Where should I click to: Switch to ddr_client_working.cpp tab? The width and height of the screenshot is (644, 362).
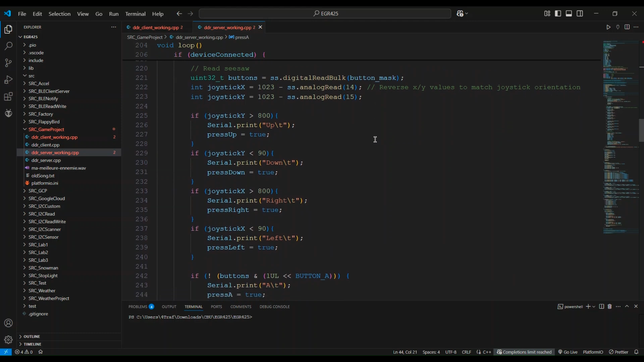pyautogui.click(x=155, y=27)
